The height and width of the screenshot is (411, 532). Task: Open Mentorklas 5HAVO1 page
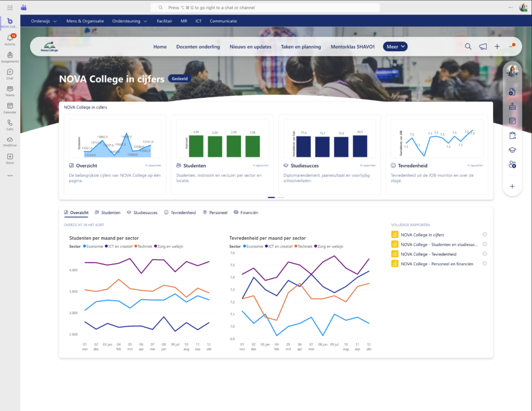point(353,47)
